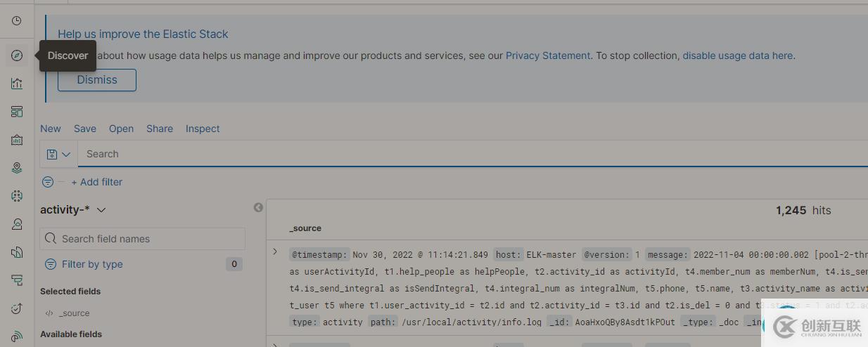868x347 pixels.
Task: Open the Privacy Statement link
Action: point(548,55)
